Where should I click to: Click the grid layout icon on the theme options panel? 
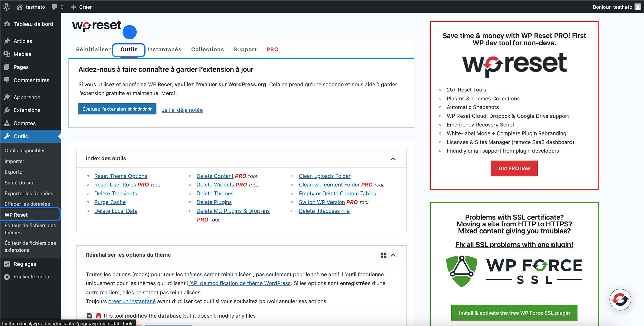click(x=383, y=255)
